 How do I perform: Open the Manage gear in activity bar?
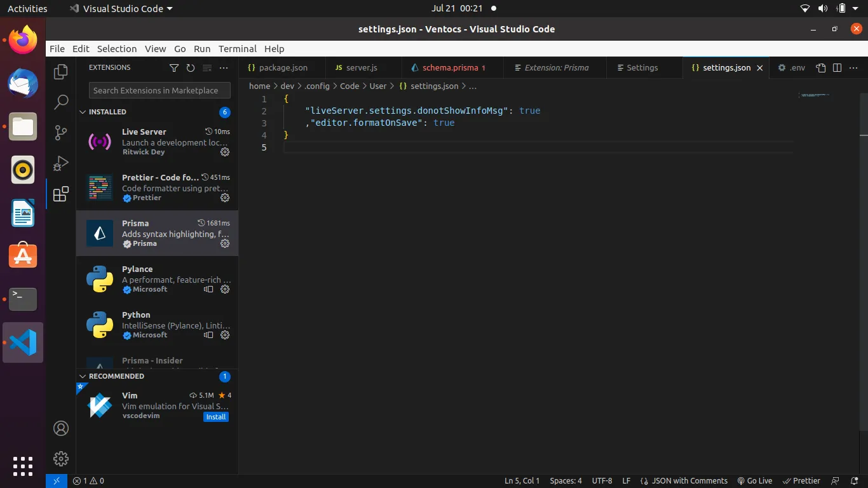pos(61,458)
